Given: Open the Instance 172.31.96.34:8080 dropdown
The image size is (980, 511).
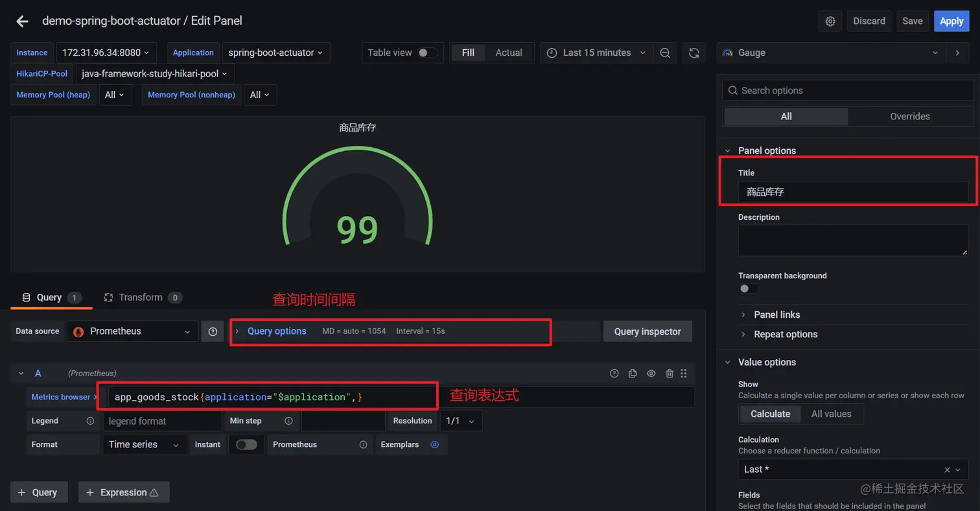Looking at the screenshot, I should [106, 53].
